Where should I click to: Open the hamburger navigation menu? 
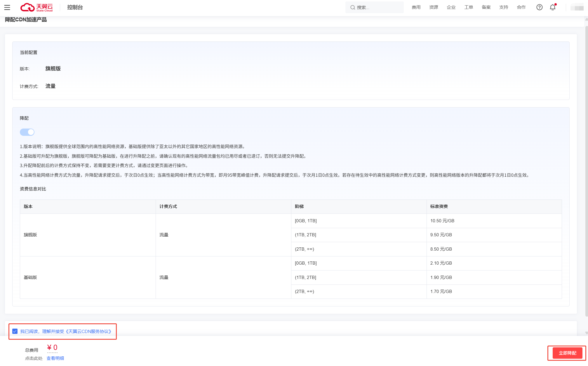(x=7, y=7)
